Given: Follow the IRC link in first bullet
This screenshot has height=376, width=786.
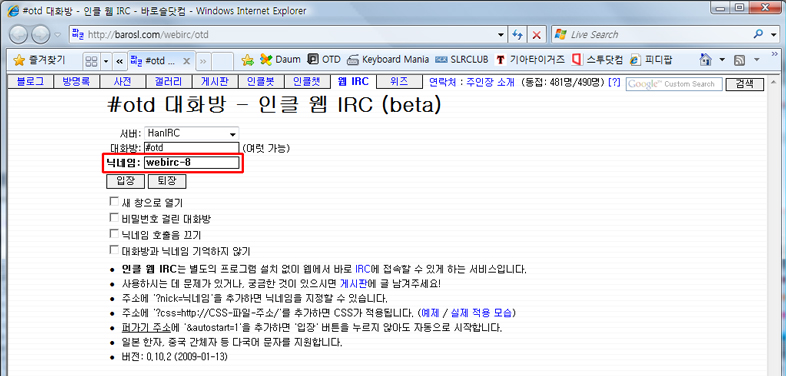Looking at the screenshot, I should coord(362,269).
